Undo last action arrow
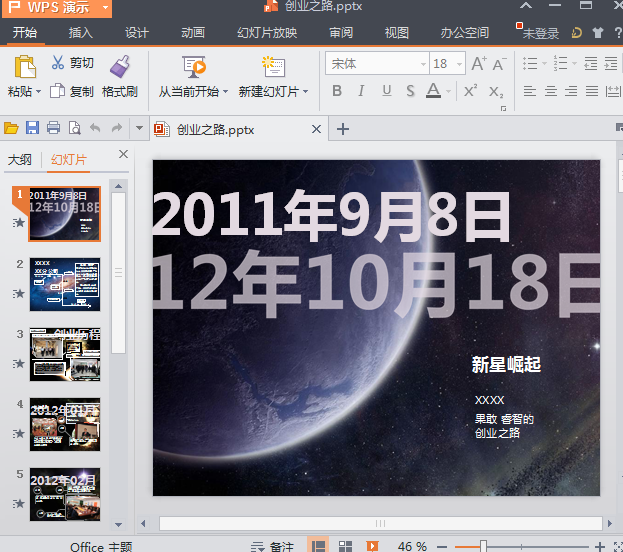Screen dimensions: 623x552 coord(95,128)
